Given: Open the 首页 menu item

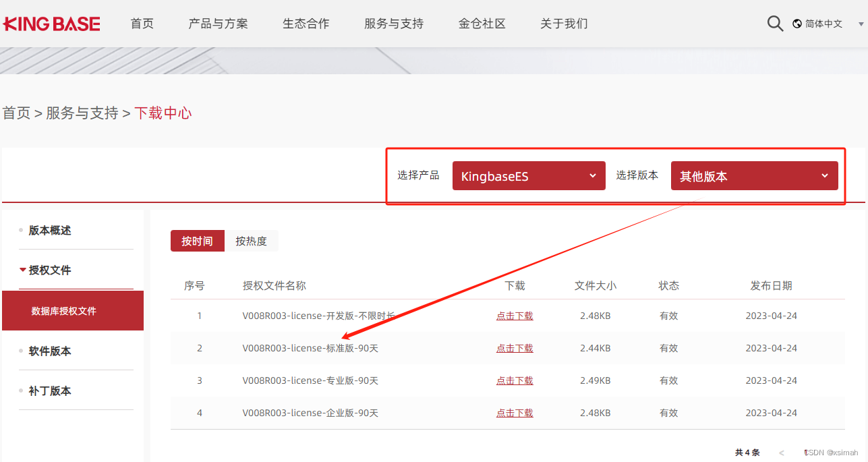Looking at the screenshot, I should point(142,23).
